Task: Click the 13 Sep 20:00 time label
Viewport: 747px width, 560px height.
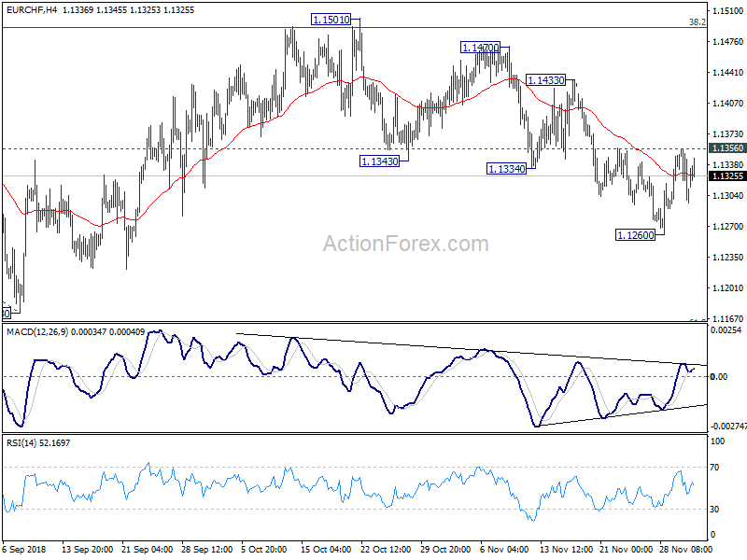Action: tap(87, 549)
